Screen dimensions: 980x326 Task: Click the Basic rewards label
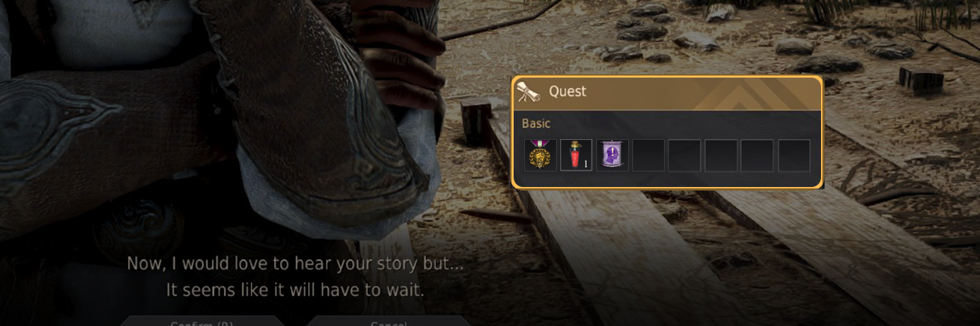click(536, 123)
